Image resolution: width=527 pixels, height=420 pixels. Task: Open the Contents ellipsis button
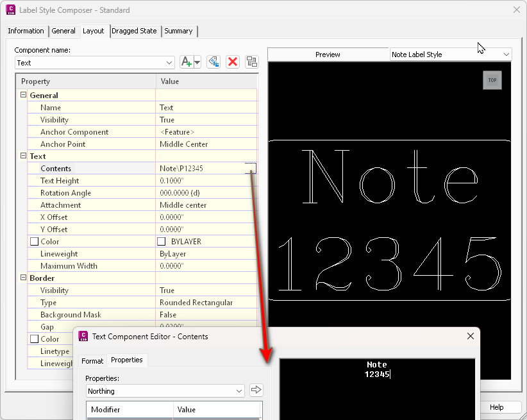pyautogui.click(x=251, y=168)
